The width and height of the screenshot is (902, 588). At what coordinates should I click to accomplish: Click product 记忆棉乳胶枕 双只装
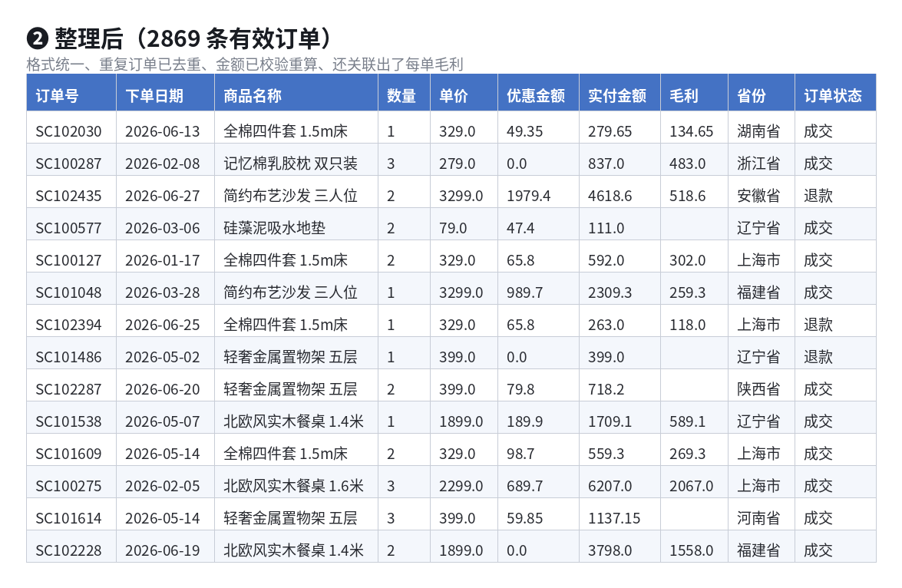(x=290, y=164)
